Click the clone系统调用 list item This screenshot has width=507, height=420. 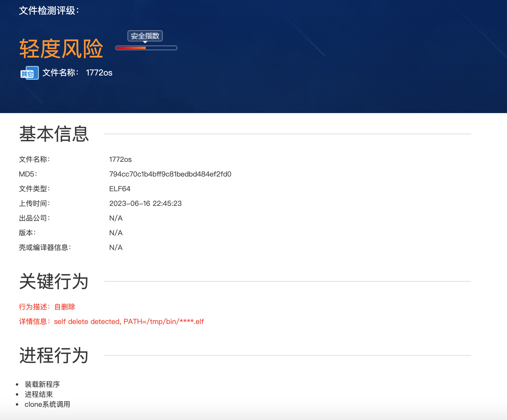(47, 404)
